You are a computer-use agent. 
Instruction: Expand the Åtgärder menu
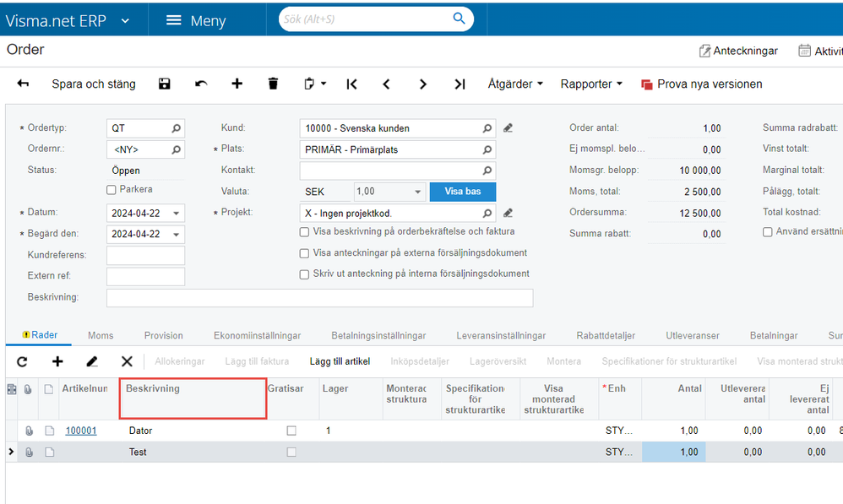click(x=515, y=84)
